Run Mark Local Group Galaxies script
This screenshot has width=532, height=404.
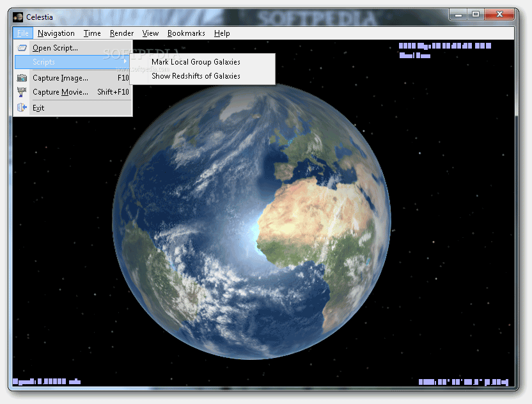coord(203,62)
